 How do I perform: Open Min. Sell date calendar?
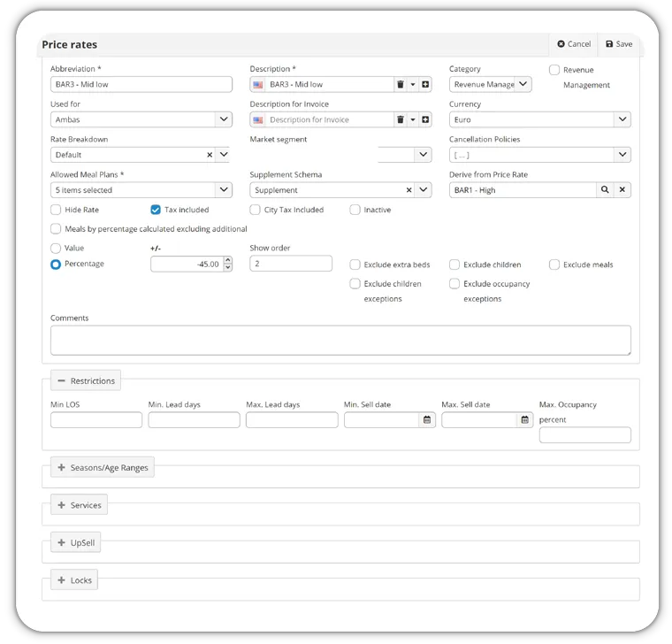[427, 420]
